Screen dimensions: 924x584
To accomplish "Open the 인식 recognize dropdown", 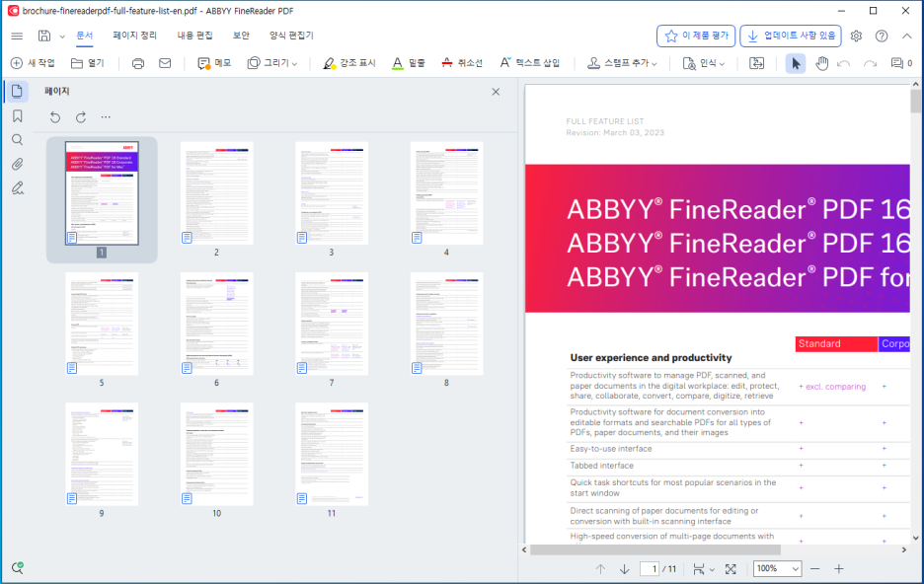I will [x=703, y=63].
